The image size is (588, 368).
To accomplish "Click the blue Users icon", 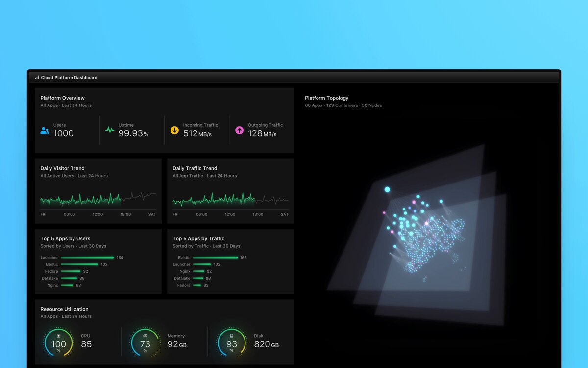I will (45, 131).
